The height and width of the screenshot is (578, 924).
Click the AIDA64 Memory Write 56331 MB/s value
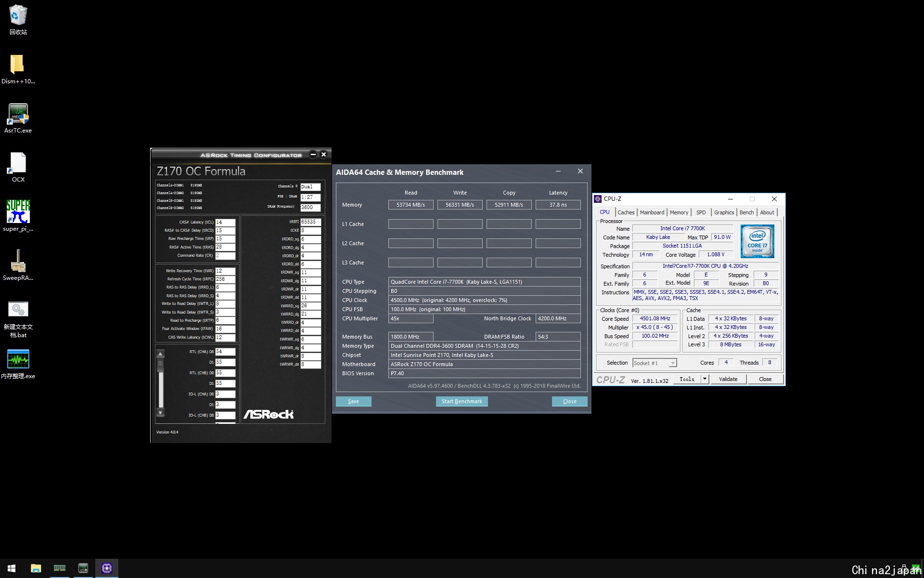(x=460, y=205)
